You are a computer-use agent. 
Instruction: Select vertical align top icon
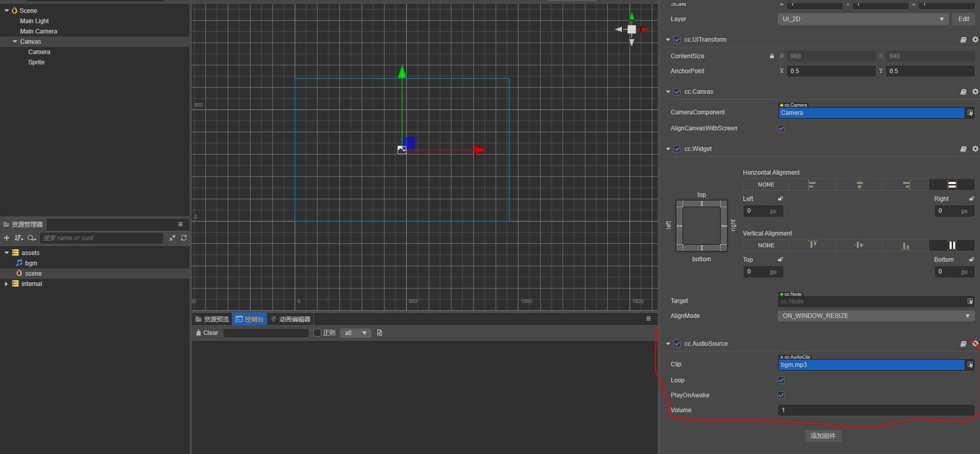(x=812, y=245)
